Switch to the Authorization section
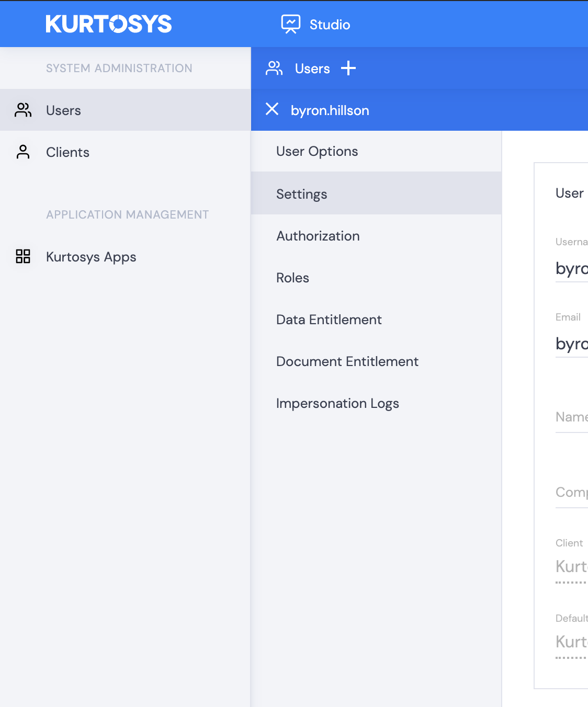Viewport: 588px width, 707px height. pyautogui.click(x=318, y=236)
